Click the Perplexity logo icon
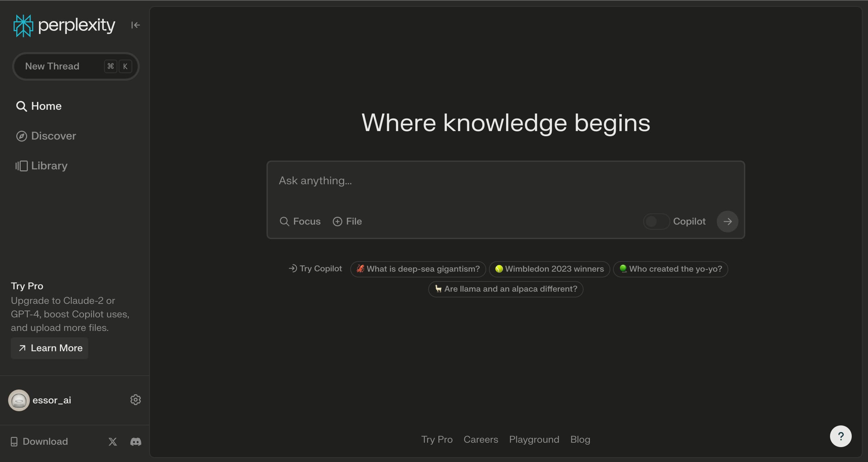 23,25
